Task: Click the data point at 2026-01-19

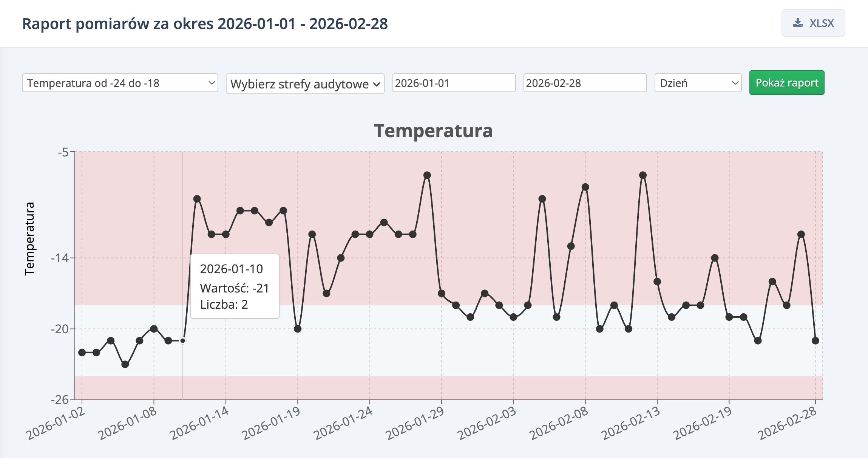Action: tap(298, 329)
